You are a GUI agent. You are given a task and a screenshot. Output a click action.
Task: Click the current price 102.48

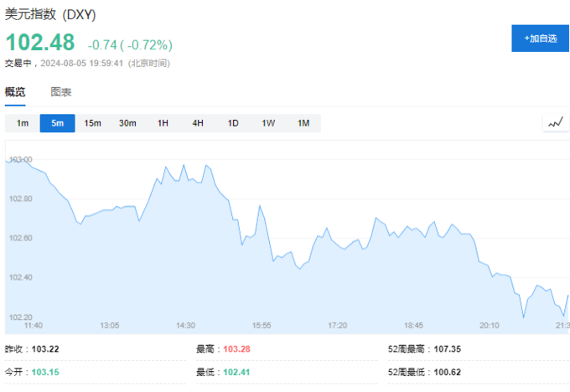point(40,43)
